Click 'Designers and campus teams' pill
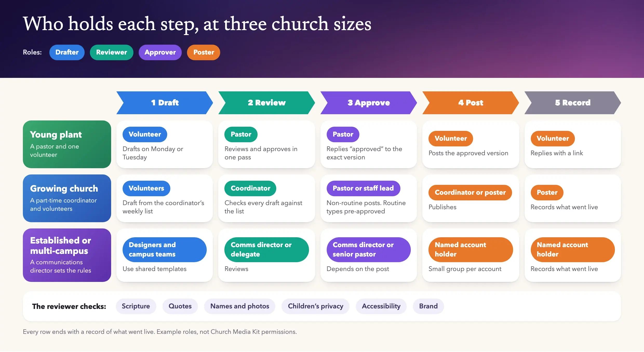Viewport: 644px width, 352px height. click(x=165, y=250)
